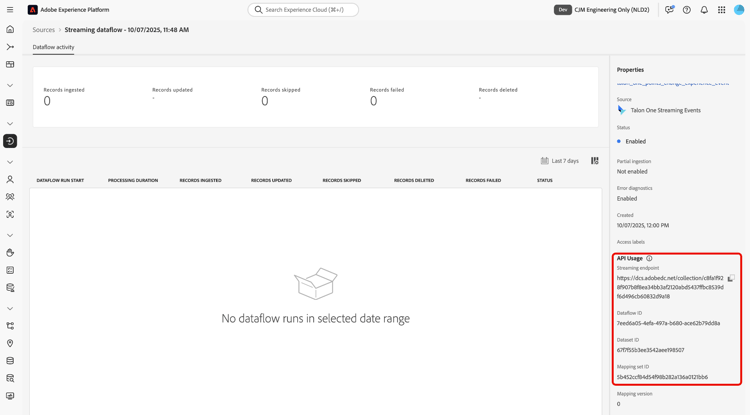Sort by Records Ingested column header

click(x=200, y=180)
